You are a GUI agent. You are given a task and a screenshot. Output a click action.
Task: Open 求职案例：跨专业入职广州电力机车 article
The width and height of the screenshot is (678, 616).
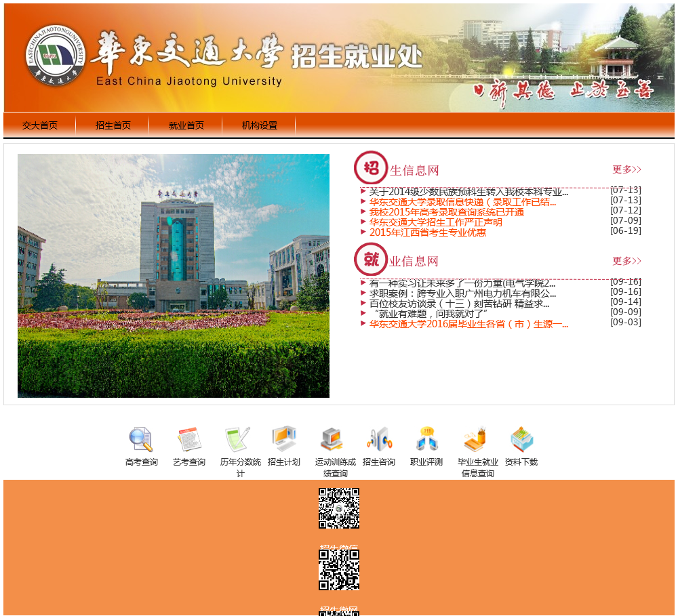point(462,293)
